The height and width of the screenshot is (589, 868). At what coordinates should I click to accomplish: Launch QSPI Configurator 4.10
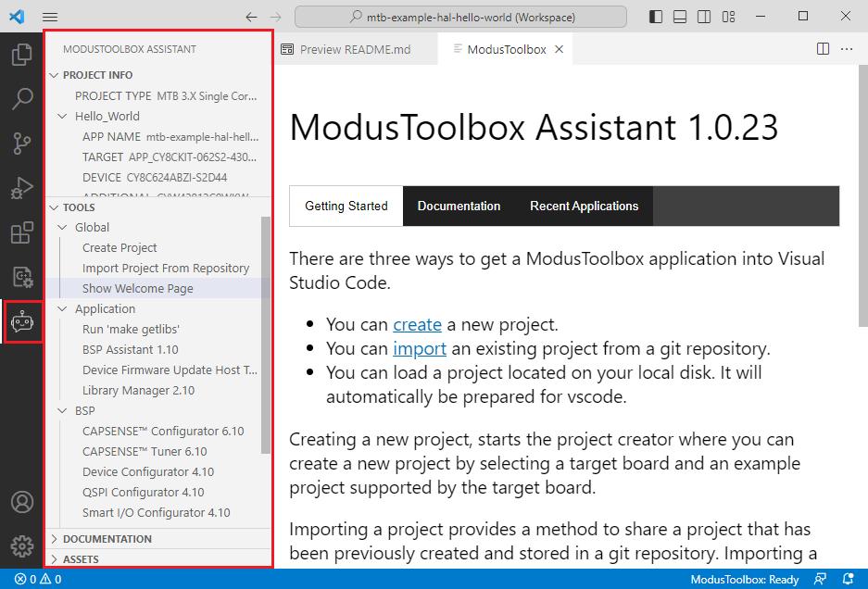coord(143,493)
